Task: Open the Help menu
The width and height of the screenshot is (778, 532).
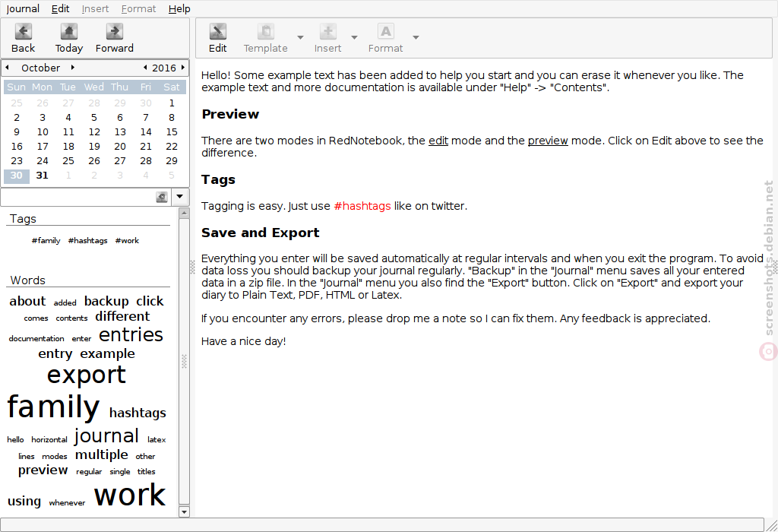Action: 179,8
